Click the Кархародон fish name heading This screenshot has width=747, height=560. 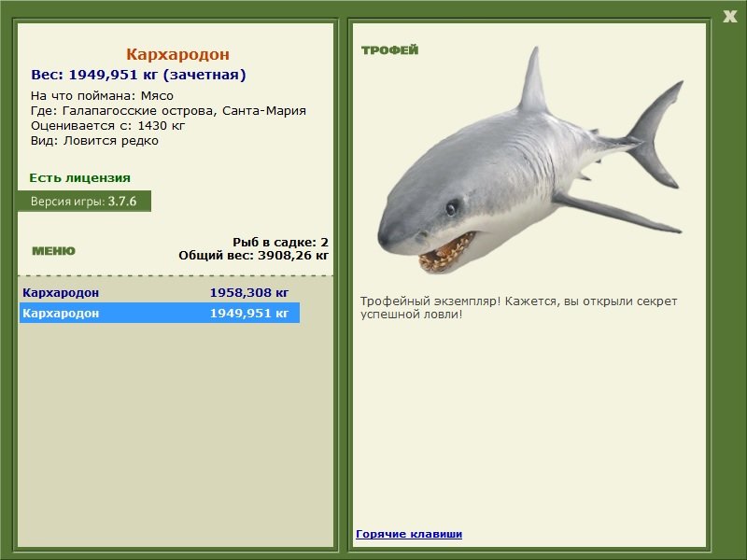[x=177, y=54]
